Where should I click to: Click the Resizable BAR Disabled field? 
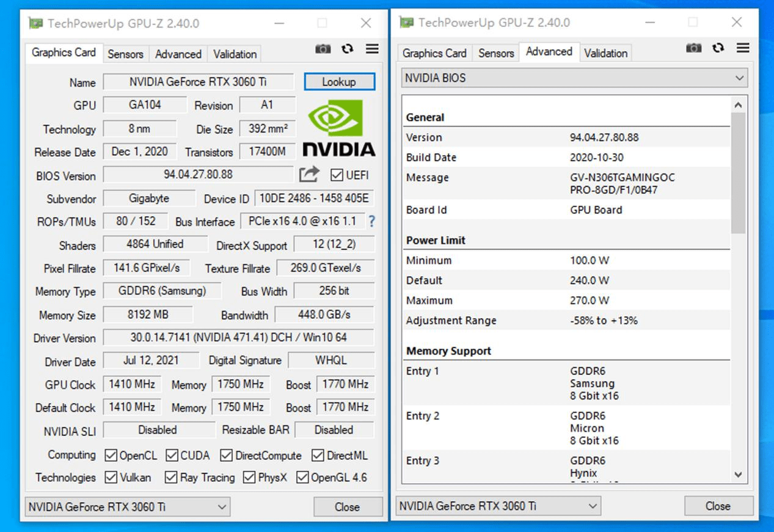click(334, 430)
